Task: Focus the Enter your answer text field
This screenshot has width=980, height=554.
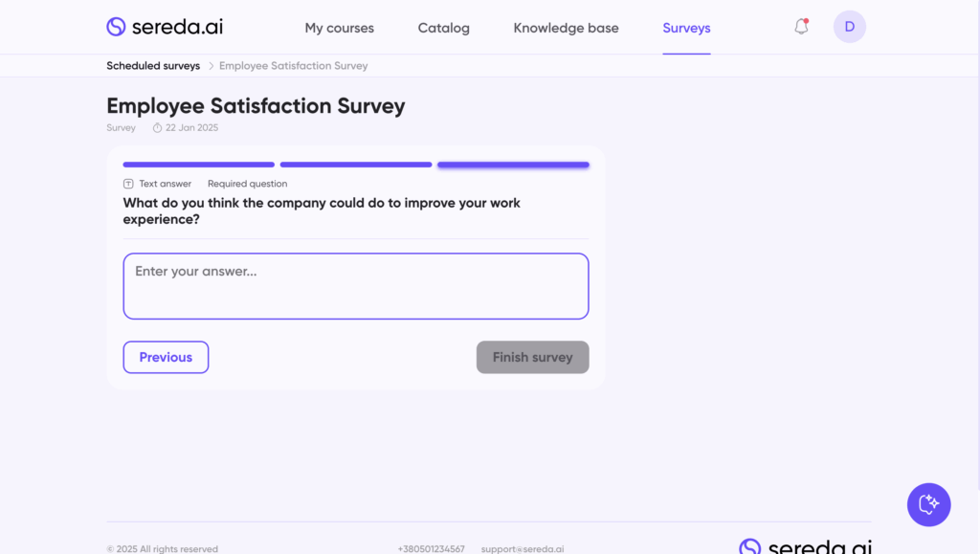Action: [x=356, y=286]
